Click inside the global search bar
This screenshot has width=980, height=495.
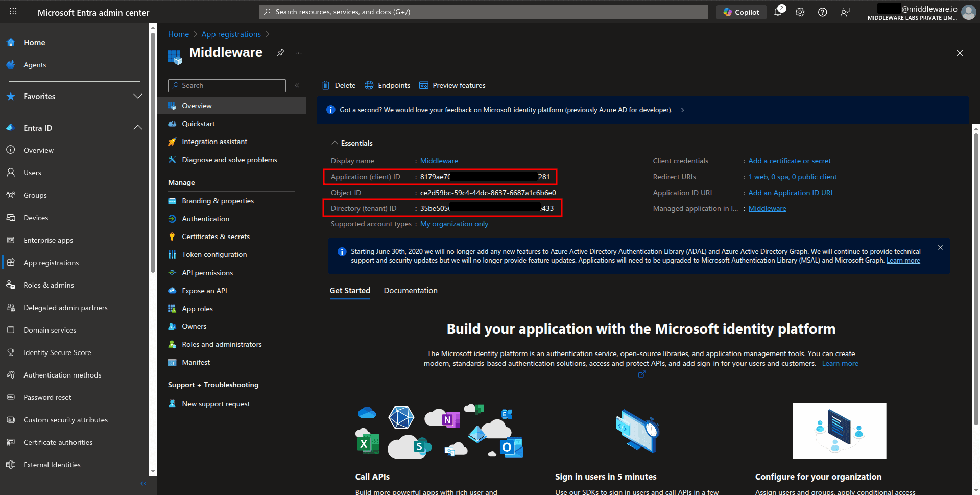(483, 11)
